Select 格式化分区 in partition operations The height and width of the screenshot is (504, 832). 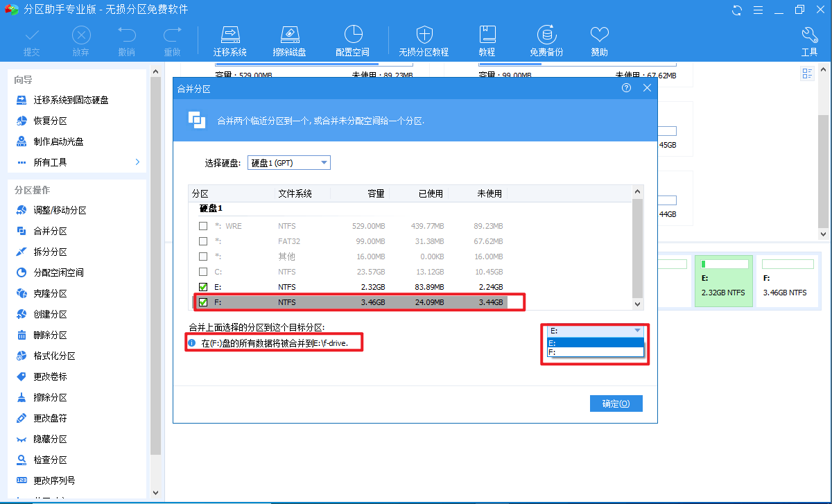54,356
